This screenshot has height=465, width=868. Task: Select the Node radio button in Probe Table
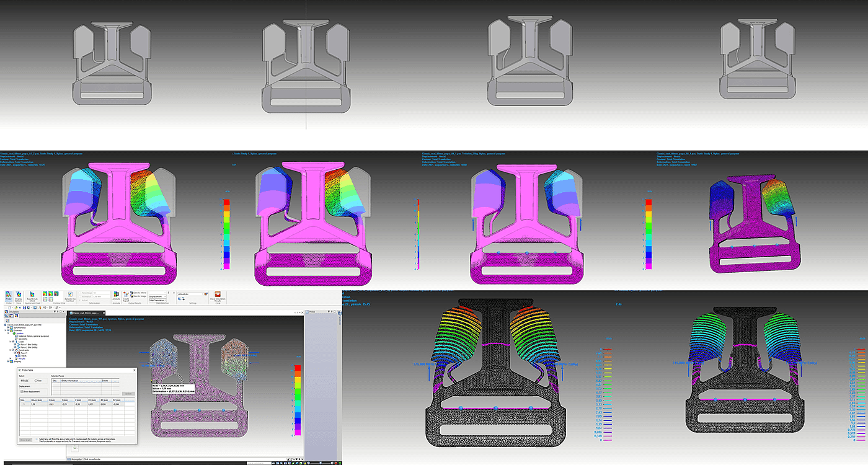point(25,381)
